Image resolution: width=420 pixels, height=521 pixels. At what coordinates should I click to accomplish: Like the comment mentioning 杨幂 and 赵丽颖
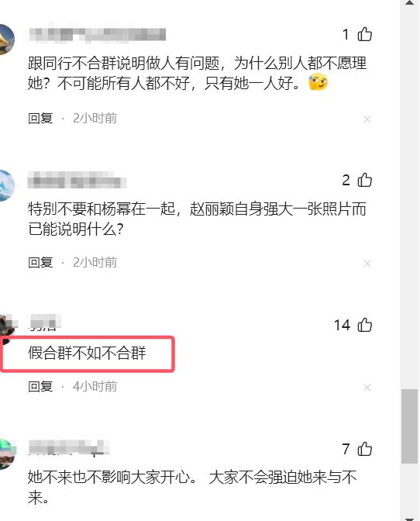click(x=364, y=180)
